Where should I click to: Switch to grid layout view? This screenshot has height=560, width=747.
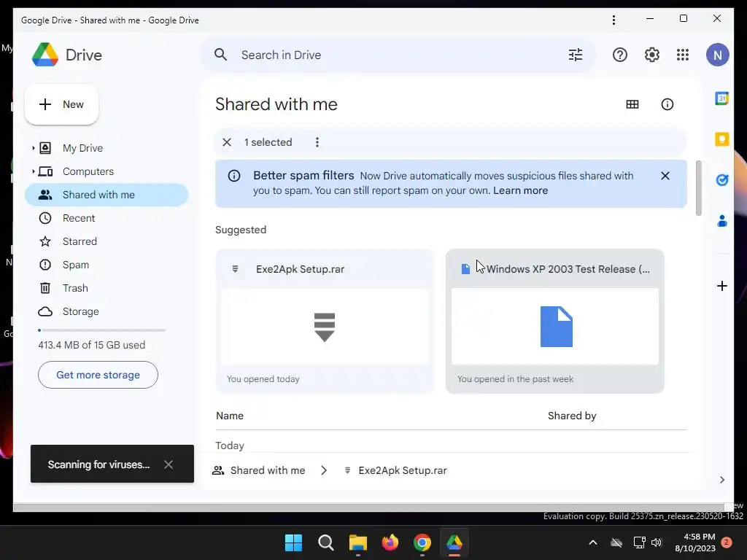pos(632,104)
